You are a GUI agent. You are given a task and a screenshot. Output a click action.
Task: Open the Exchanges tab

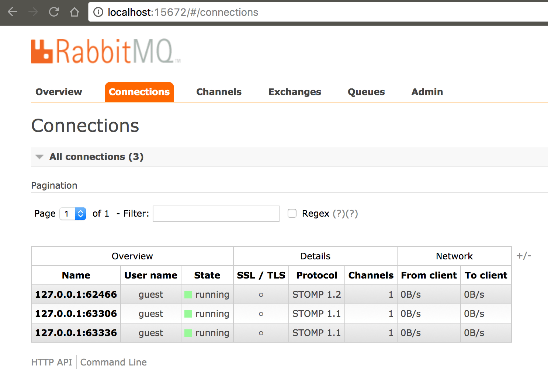tap(295, 92)
